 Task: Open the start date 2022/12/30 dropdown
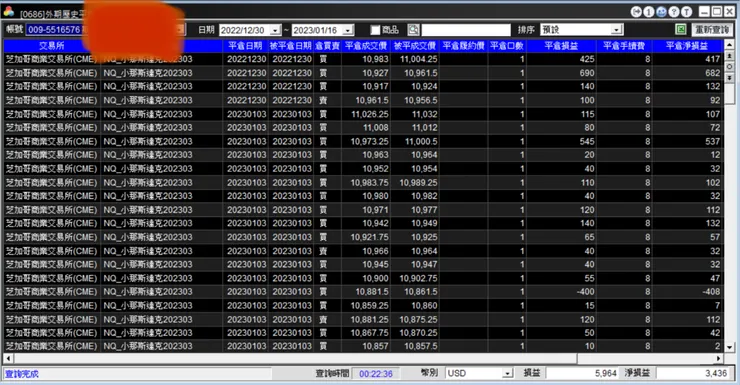point(276,30)
